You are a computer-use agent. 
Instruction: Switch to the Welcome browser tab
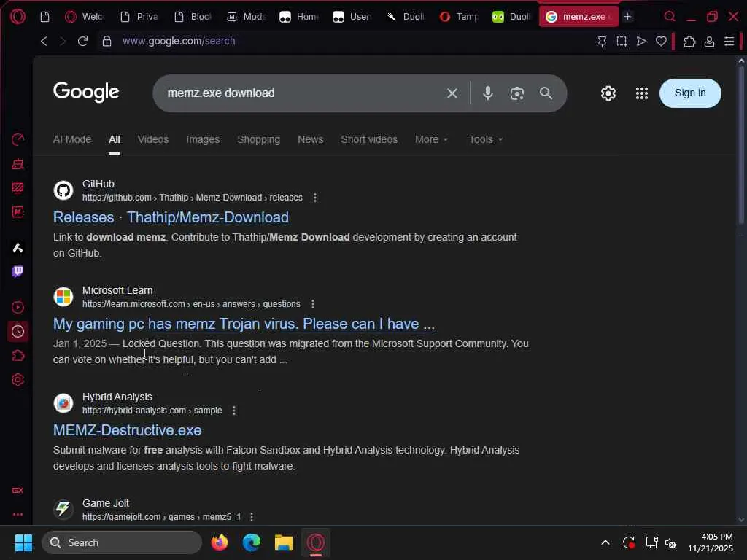(85, 17)
